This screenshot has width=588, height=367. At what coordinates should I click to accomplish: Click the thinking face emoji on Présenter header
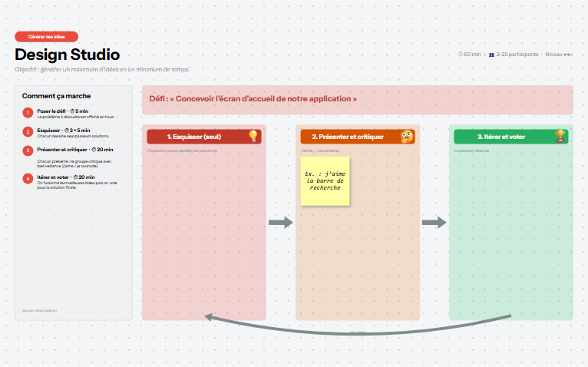(x=407, y=136)
